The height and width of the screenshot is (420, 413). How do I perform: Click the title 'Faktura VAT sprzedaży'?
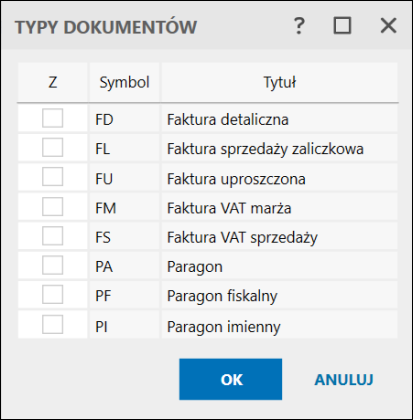tap(242, 238)
